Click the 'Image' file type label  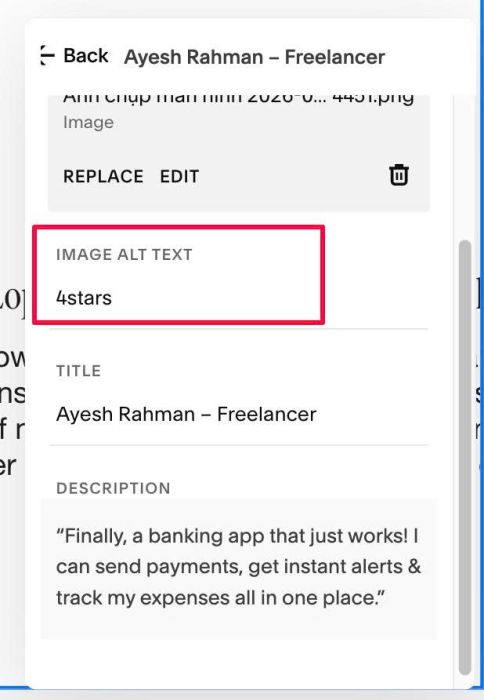coord(88,122)
